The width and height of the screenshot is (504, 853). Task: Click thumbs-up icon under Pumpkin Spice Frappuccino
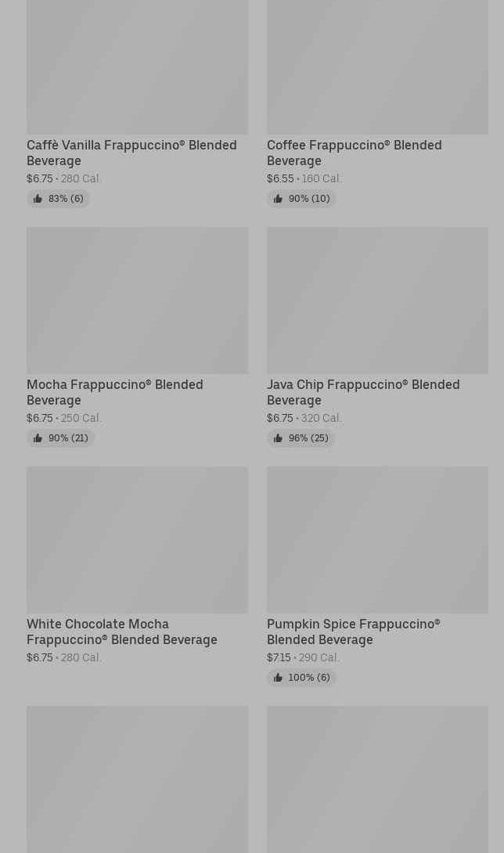[x=278, y=678]
